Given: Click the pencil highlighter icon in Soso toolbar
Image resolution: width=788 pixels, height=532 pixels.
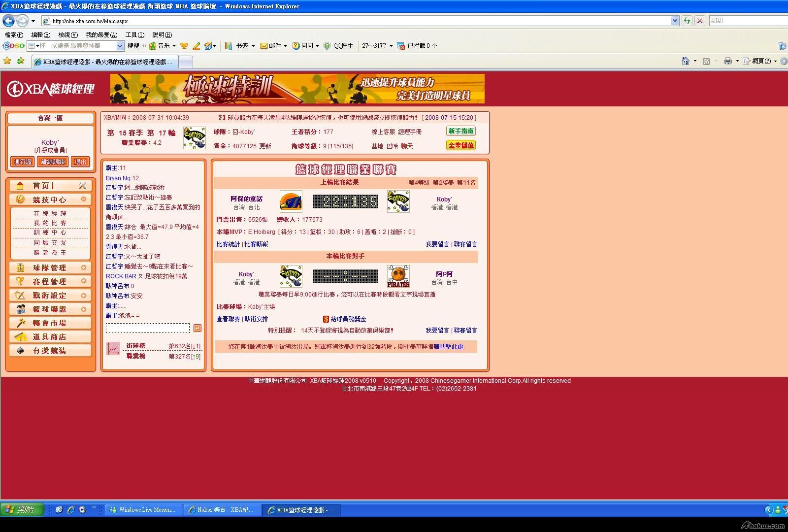Looking at the screenshot, I should [196, 46].
